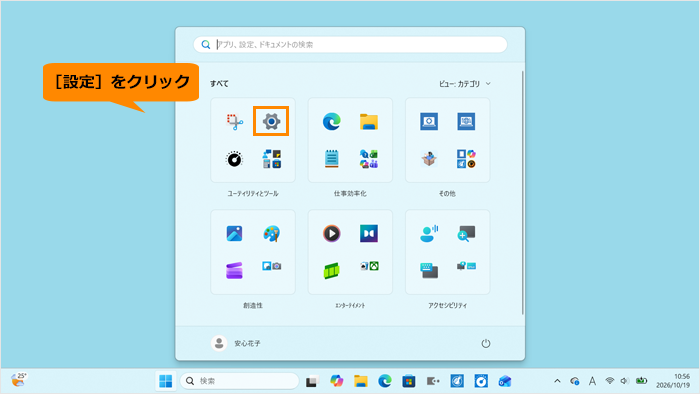Open File Explorer in Start menu
The image size is (700, 394).
click(369, 121)
